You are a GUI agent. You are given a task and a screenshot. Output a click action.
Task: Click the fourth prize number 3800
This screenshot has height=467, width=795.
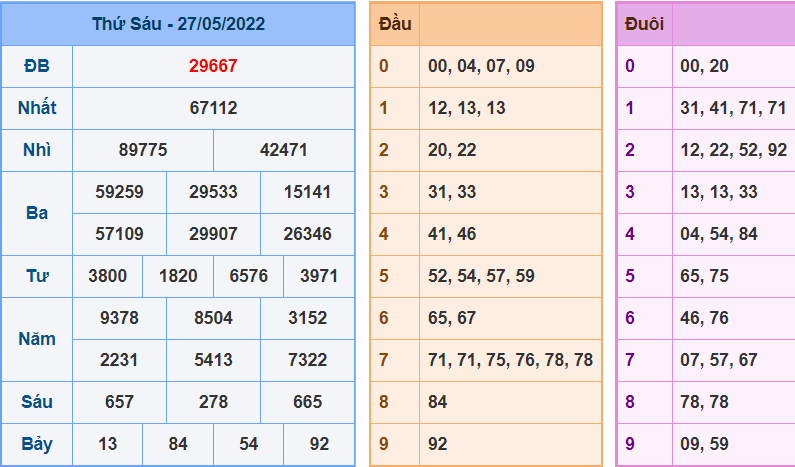[x=107, y=276]
